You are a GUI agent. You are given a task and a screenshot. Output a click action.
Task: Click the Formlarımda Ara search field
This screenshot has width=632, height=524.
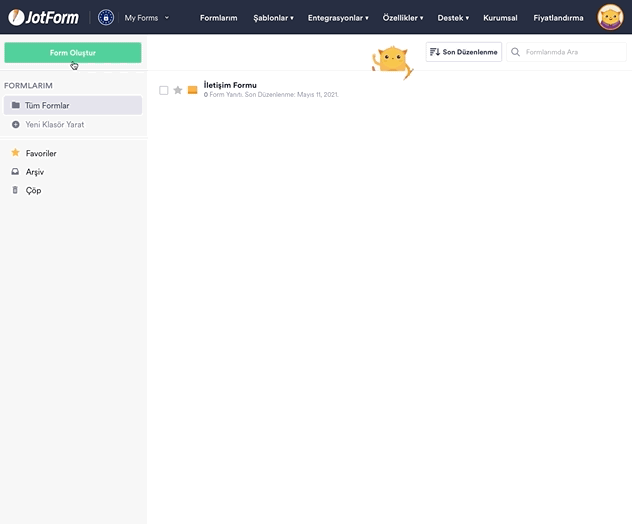click(566, 52)
